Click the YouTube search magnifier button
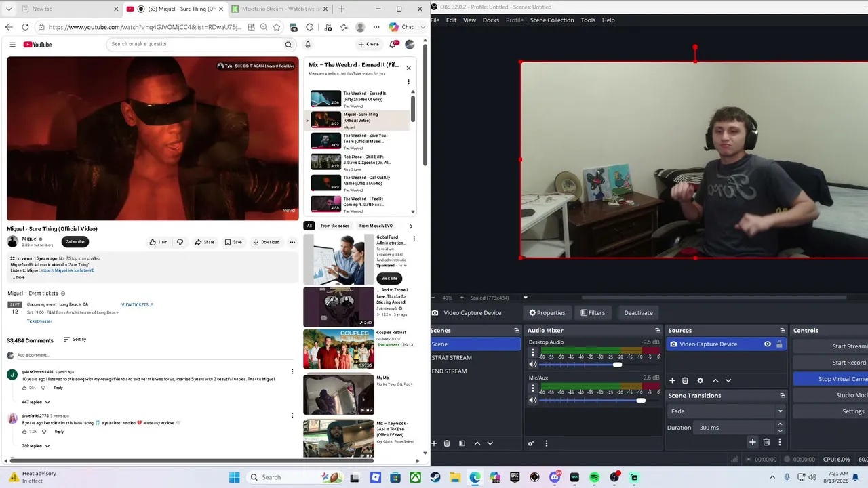The width and height of the screenshot is (868, 488). pyautogui.click(x=288, y=45)
